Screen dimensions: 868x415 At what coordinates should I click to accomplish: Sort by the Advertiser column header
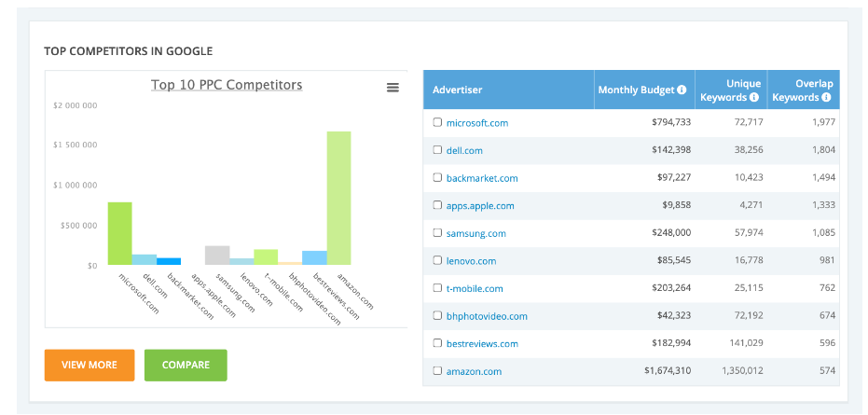pyautogui.click(x=458, y=90)
